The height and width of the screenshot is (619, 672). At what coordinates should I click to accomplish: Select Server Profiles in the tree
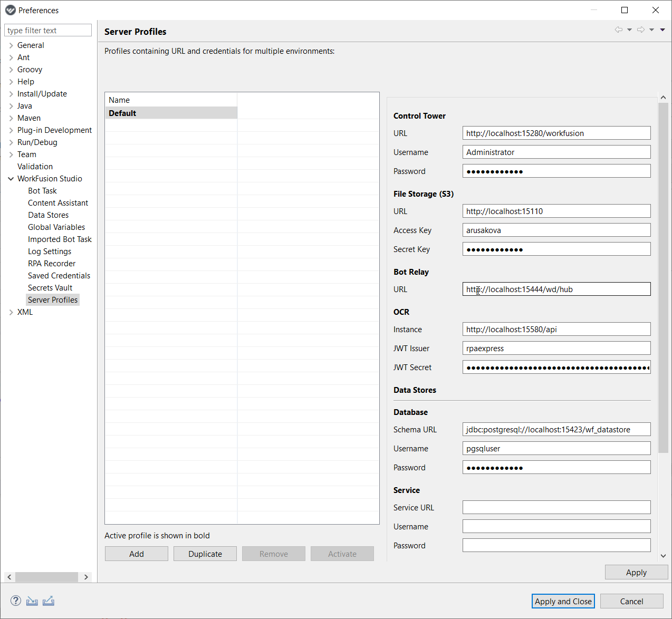53,300
